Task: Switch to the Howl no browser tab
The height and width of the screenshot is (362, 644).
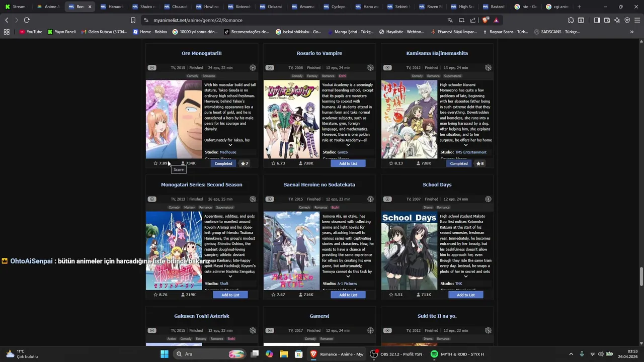Action: (207, 7)
